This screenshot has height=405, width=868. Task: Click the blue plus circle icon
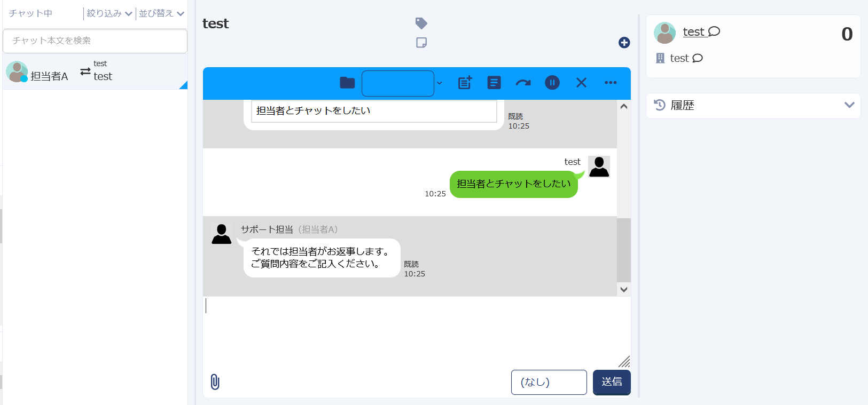[x=624, y=43]
